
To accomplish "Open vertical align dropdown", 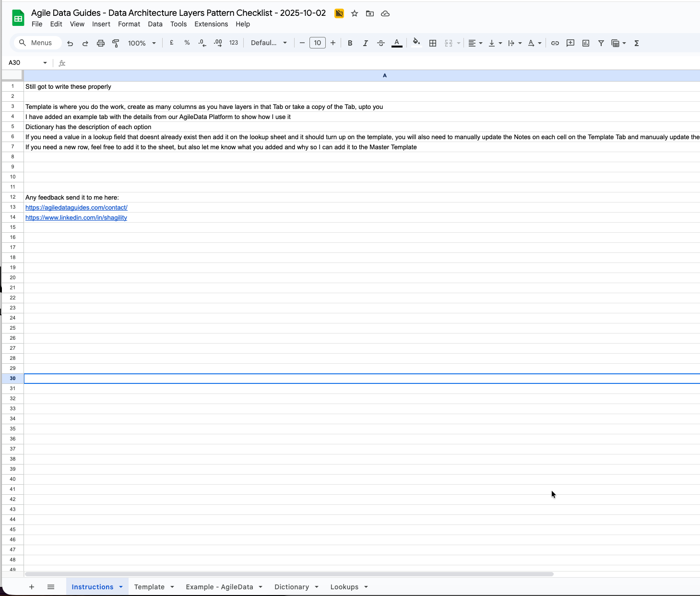I will pos(495,43).
